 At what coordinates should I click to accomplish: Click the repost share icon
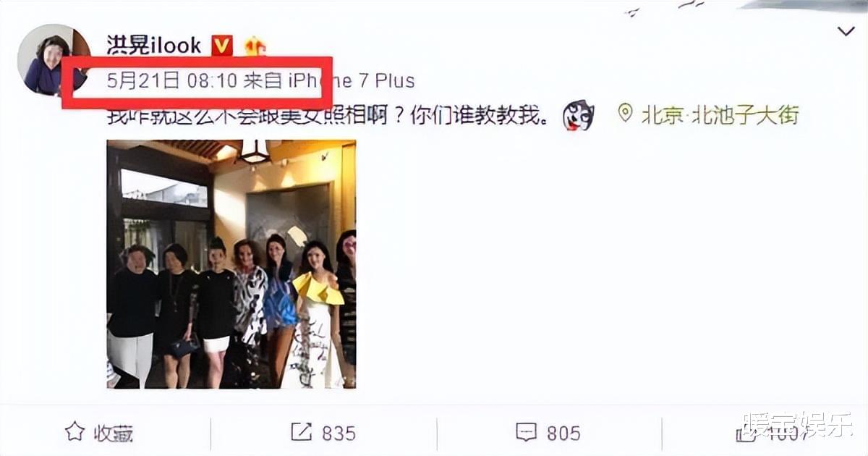tap(301, 433)
